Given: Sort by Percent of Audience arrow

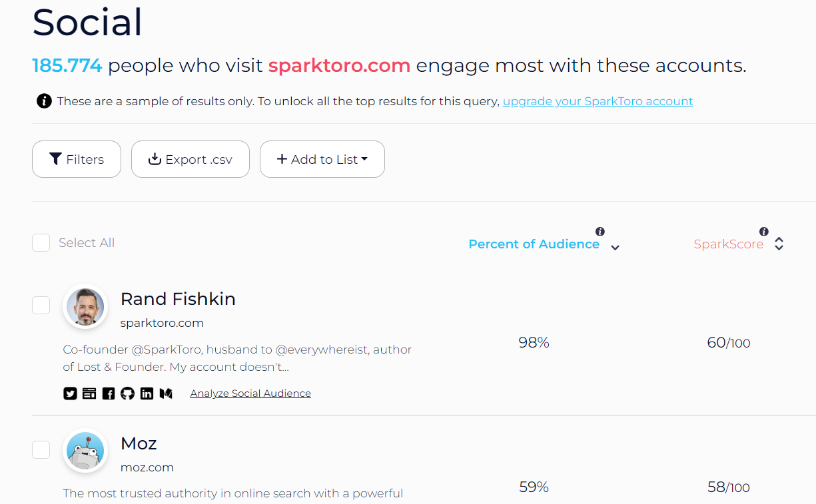Looking at the screenshot, I should pyautogui.click(x=615, y=248).
